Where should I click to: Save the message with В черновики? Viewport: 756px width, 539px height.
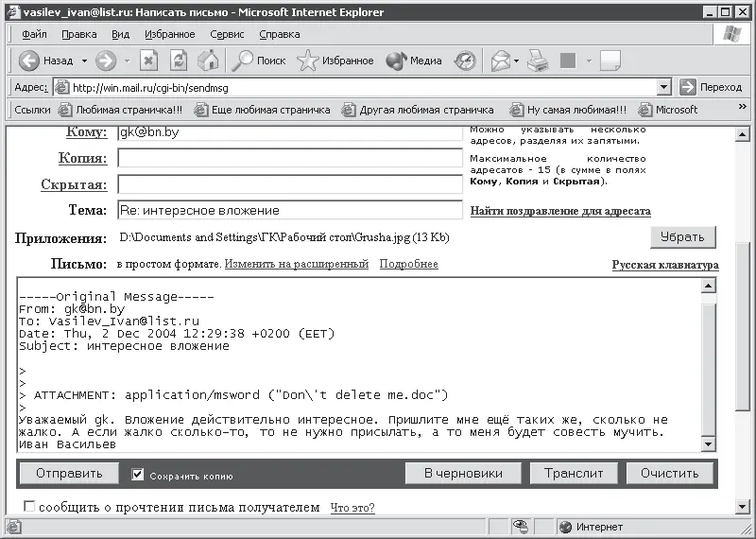(x=463, y=473)
